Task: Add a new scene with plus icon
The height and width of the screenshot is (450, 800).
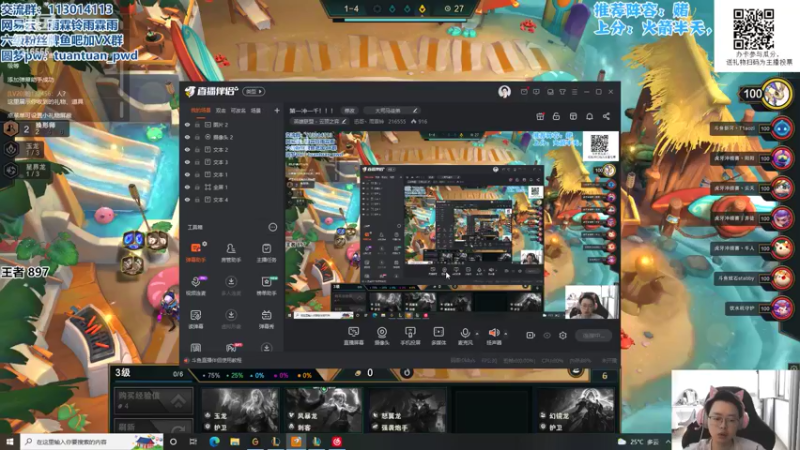Action: [277, 110]
